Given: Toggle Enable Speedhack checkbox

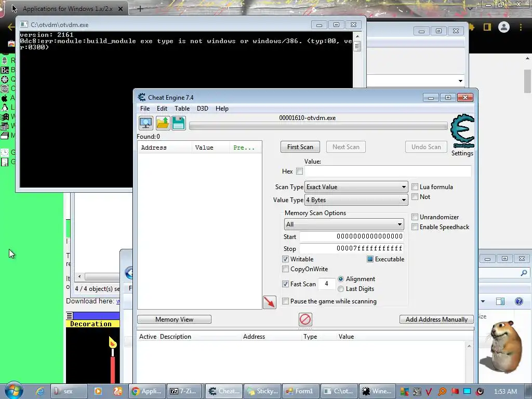Looking at the screenshot, I should click(415, 227).
